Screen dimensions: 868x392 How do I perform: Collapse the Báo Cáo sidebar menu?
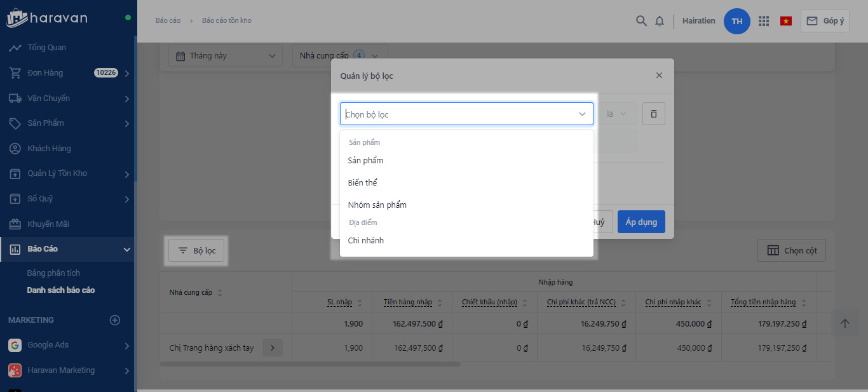127,249
